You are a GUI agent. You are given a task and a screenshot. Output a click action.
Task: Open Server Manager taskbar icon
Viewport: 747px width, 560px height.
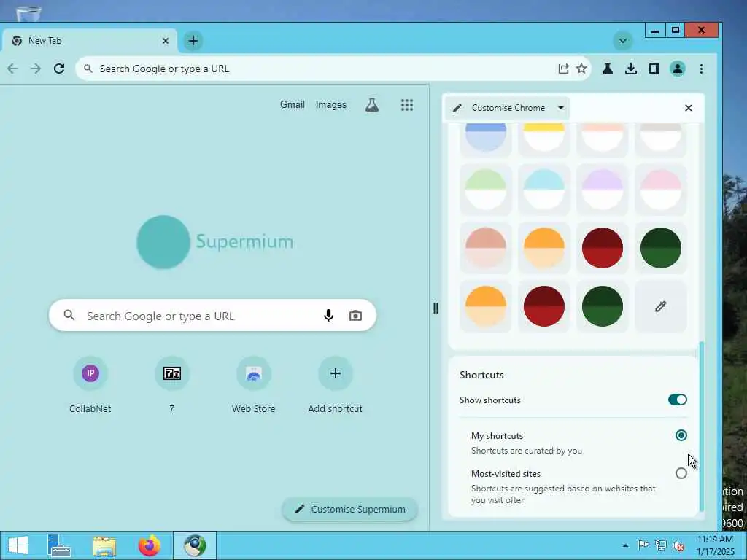(59, 545)
